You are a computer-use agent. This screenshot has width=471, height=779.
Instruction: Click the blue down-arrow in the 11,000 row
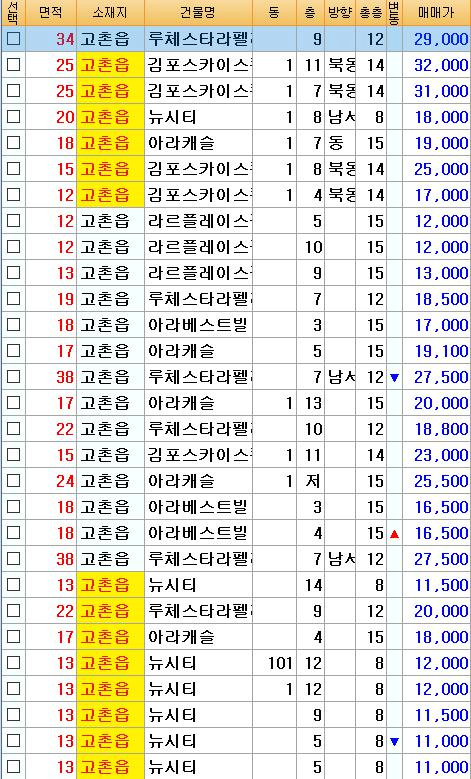pyautogui.click(x=394, y=742)
